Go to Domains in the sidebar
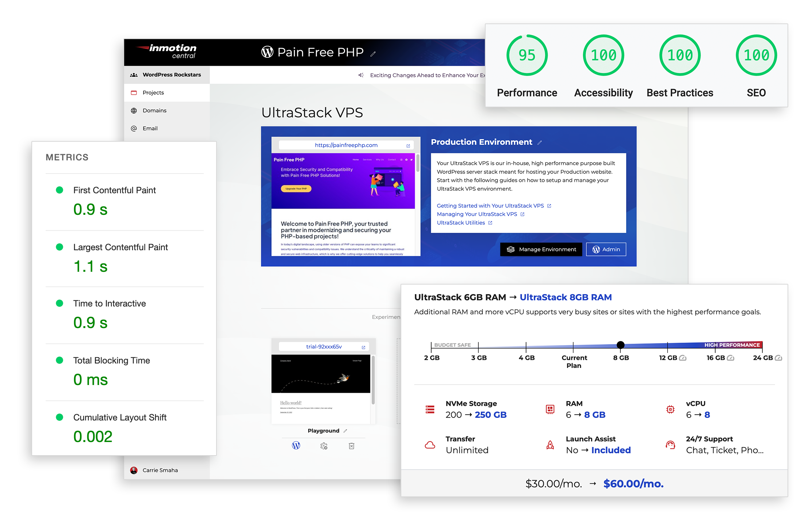812x518 pixels. (x=154, y=111)
